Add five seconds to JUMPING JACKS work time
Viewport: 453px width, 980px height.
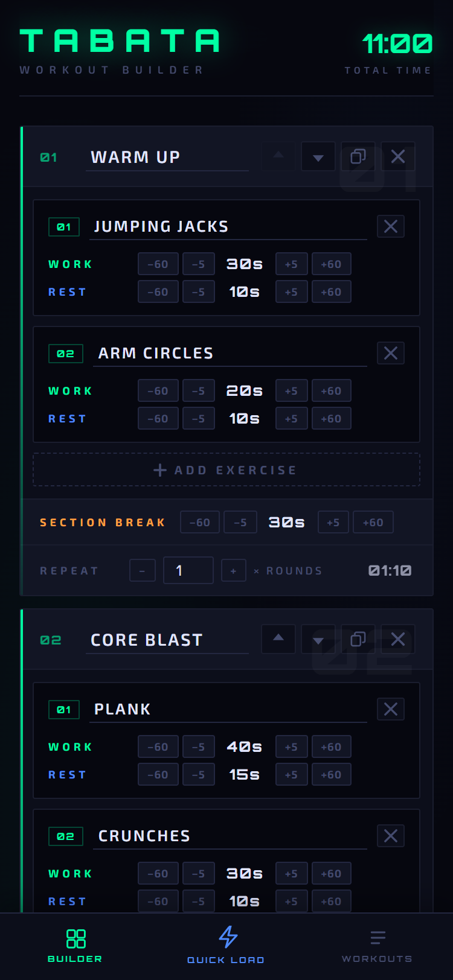click(x=291, y=264)
